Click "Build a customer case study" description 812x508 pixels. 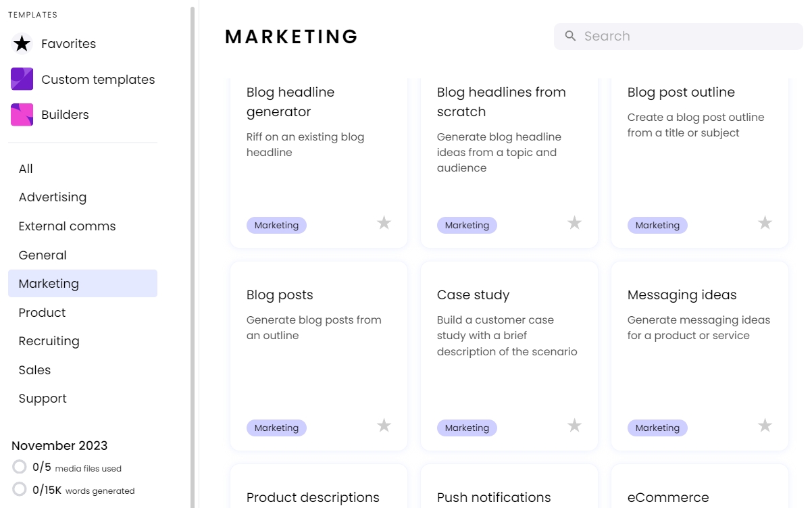(507, 336)
